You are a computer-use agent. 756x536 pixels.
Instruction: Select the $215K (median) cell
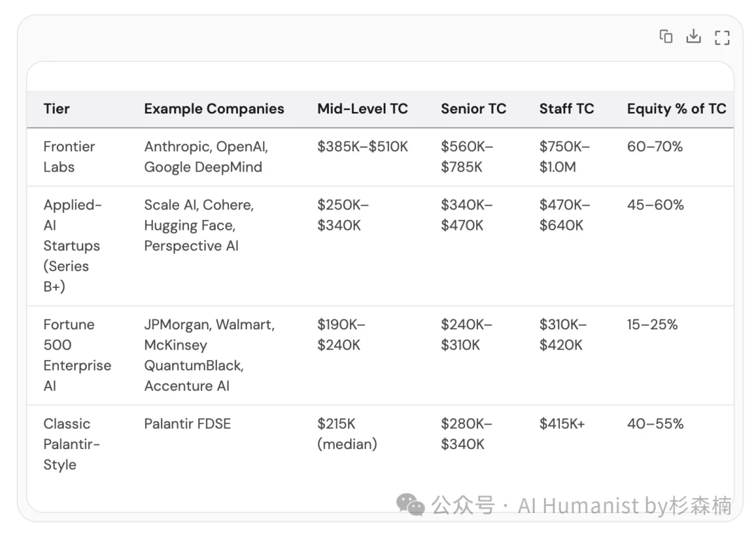(x=347, y=434)
